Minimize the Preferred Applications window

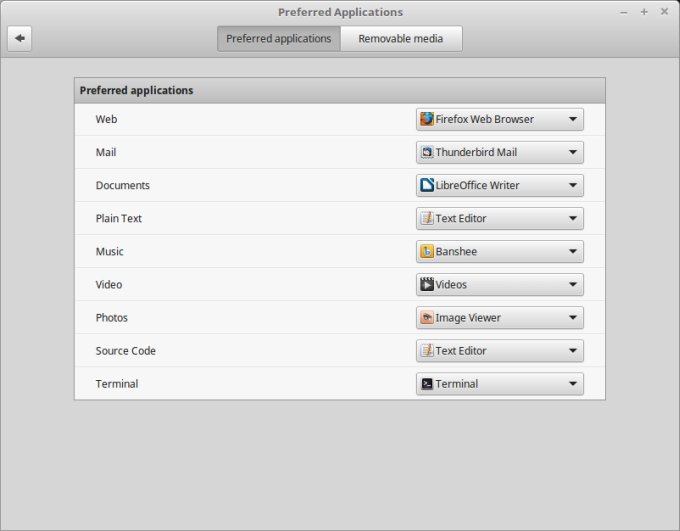[x=624, y=13]
